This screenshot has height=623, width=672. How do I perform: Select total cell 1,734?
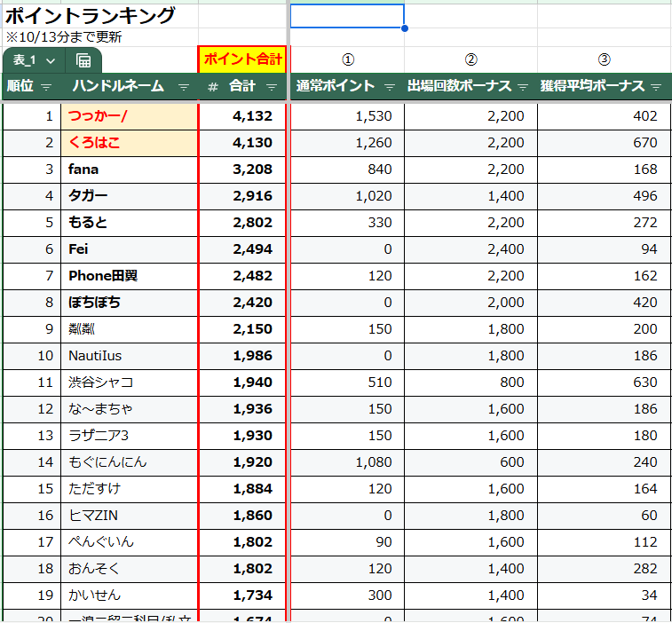pos(242,595)
